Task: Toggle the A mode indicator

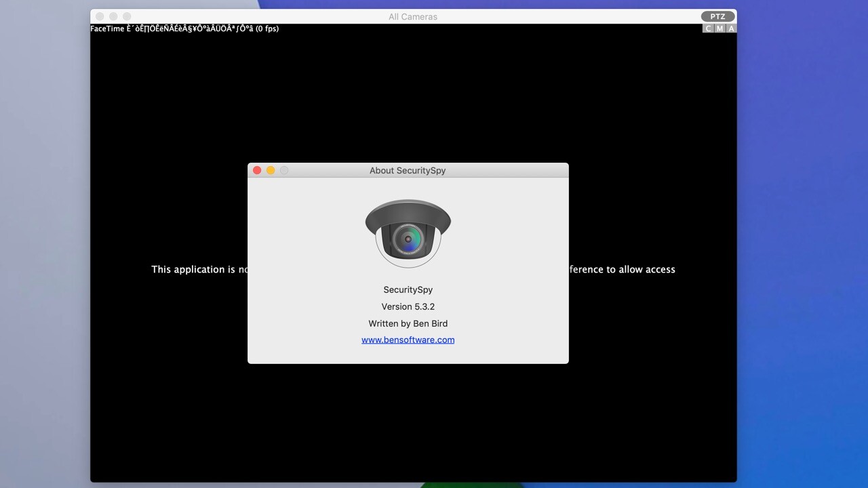Action: (x=730, y=28)
